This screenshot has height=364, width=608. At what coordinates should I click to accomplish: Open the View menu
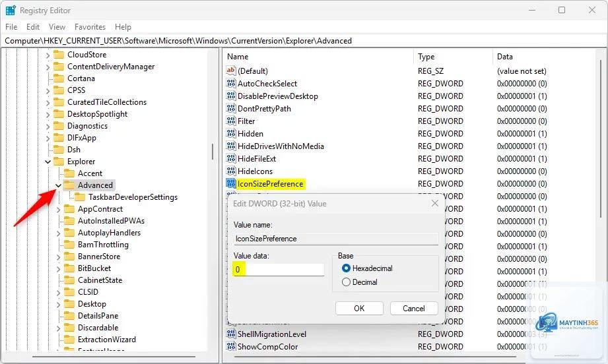pyautogui.click(x=57, y=27)
